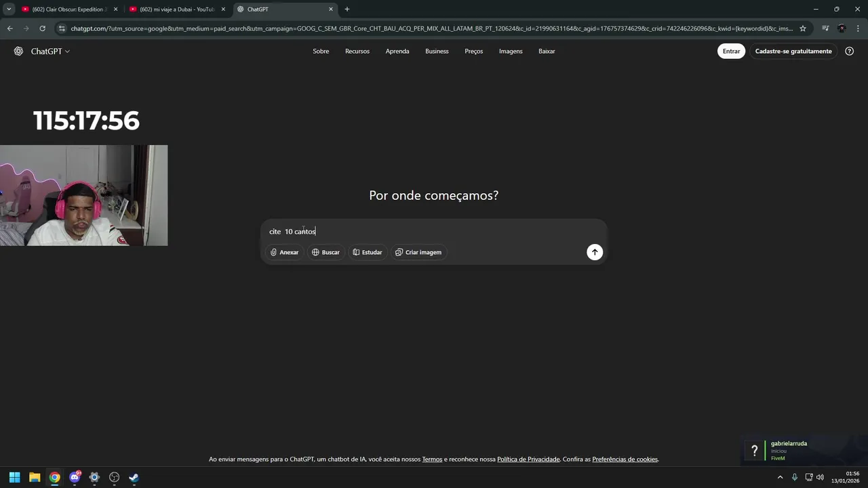This screenshot has height=488, width=868.
Task: Send the message with the up-arrow button
Action: click(x=595, y=252)
